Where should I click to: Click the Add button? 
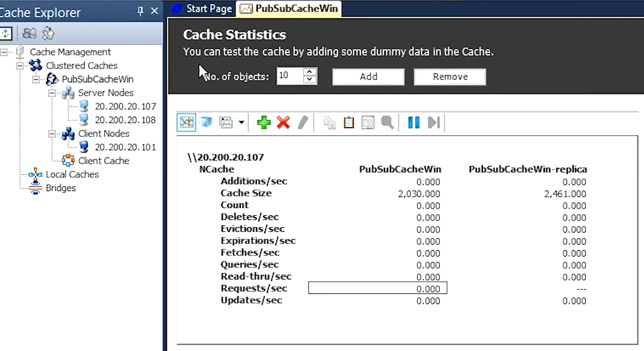point(368,77)
